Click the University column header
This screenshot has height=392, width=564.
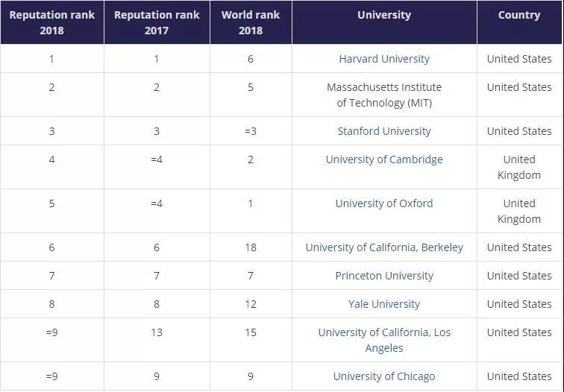coord(384,15)
